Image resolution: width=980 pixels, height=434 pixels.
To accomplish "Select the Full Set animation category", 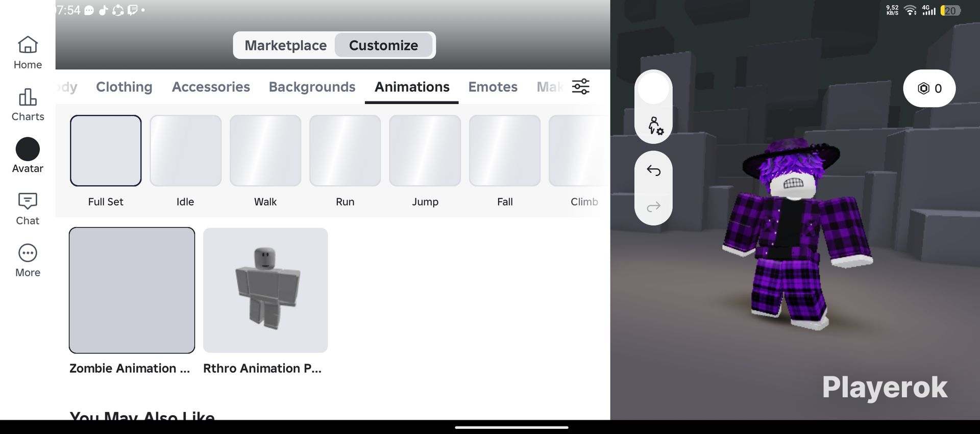I will click(106, 161).
